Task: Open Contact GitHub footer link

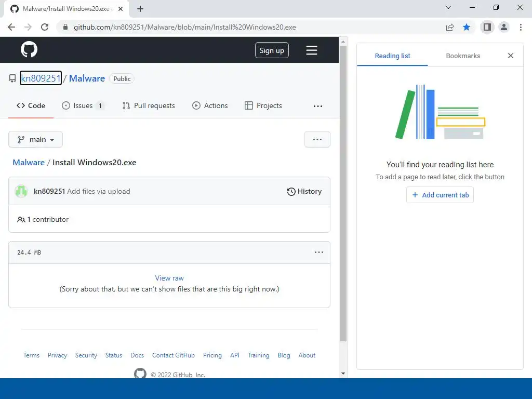Action: [x=174, y=355]
